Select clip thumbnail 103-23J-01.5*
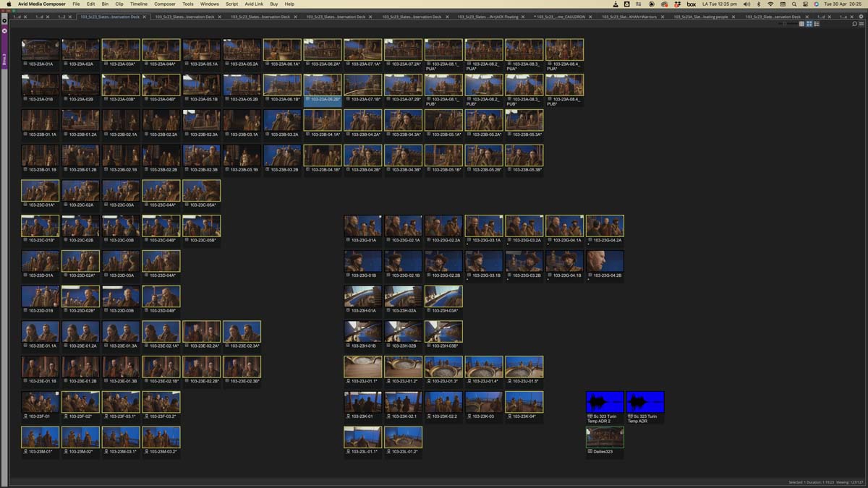The height and width of the screenshot is (488, 868). pyautogui.click(x=524, y=367)
